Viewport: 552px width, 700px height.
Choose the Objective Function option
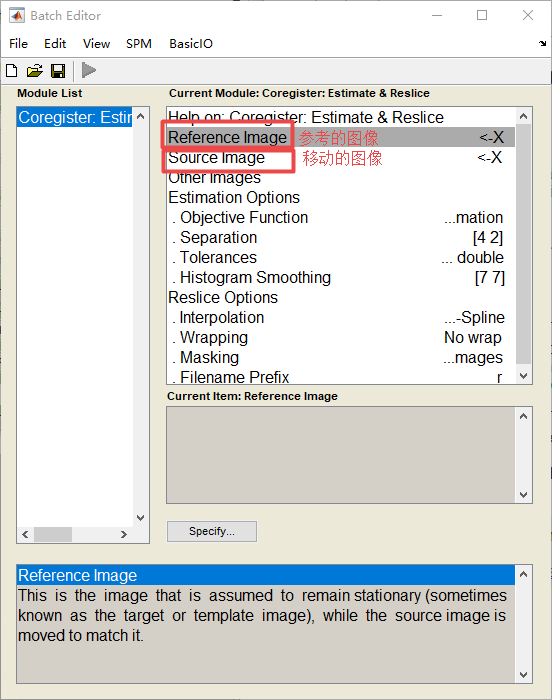[x=341, y=217]
